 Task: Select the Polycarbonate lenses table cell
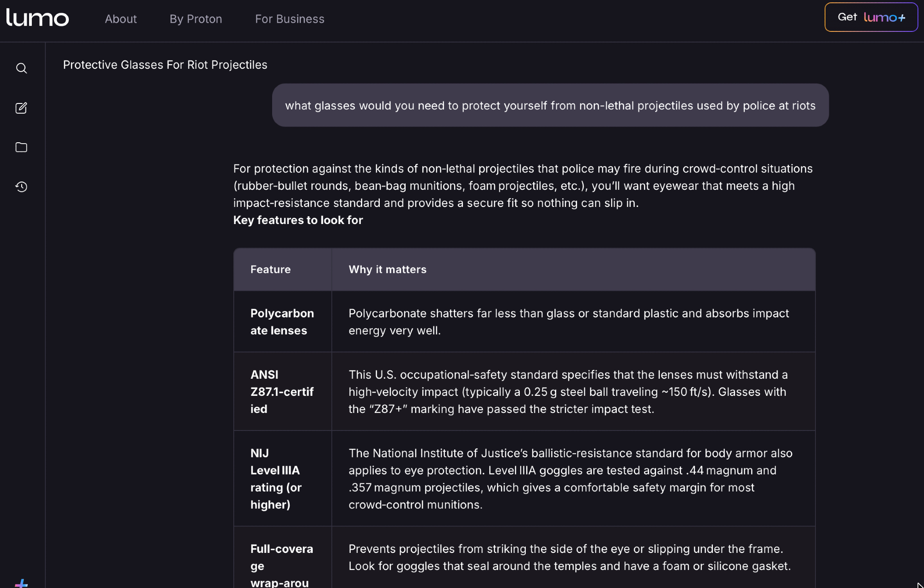[282, 321]
